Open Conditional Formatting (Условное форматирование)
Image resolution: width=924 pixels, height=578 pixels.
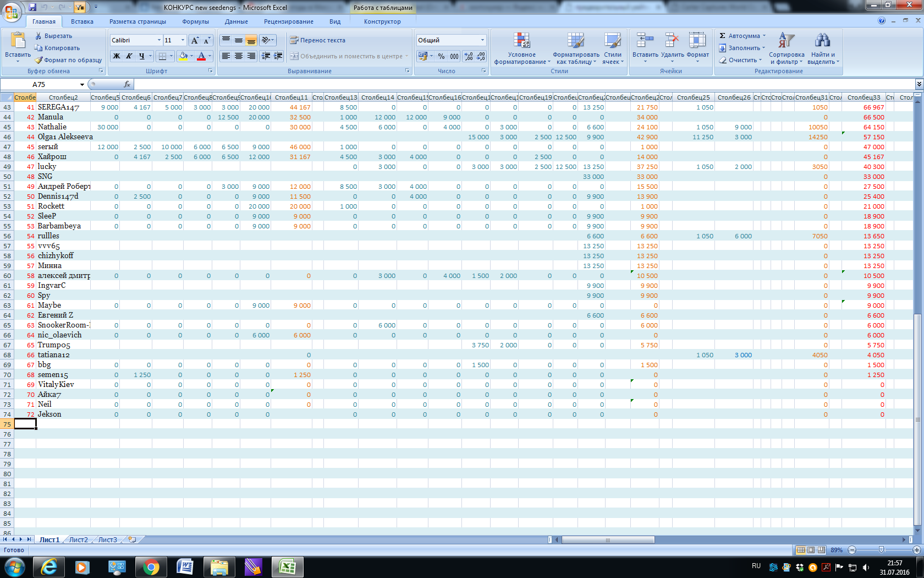[x=521, y=48]
